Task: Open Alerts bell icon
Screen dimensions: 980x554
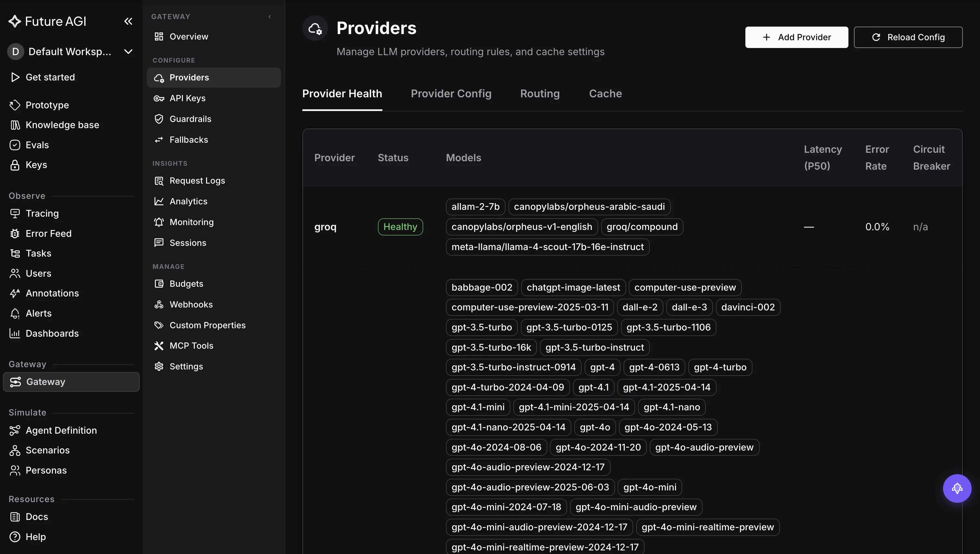Action: (x=15, y=313)
